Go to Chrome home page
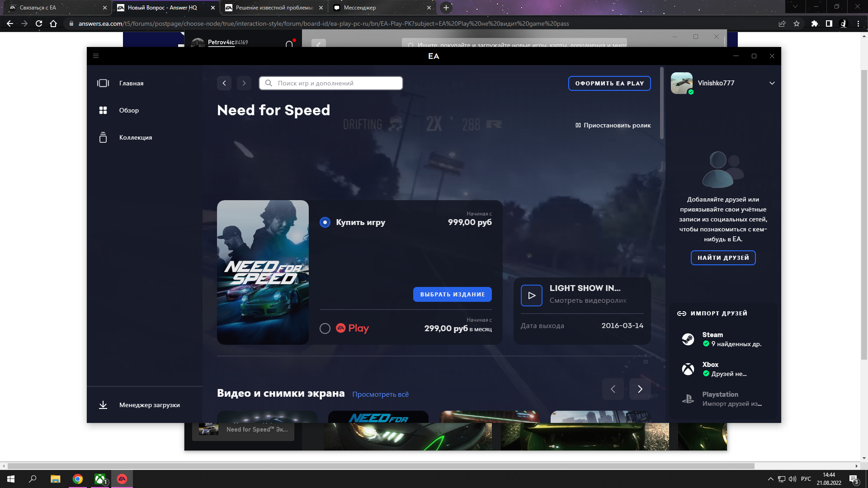Image resolution: width=868 pixels, height=488 pixels. pyautogui.click(x=53, y=23)
